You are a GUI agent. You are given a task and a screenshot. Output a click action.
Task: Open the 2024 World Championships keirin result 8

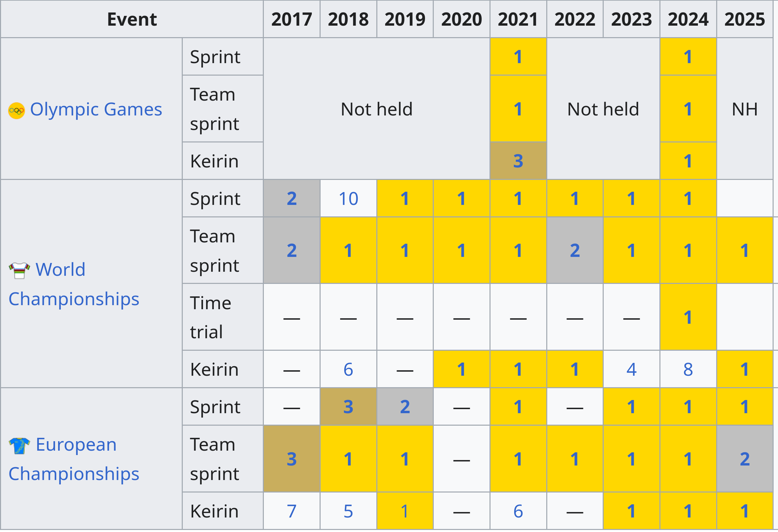tap(688, 369)
